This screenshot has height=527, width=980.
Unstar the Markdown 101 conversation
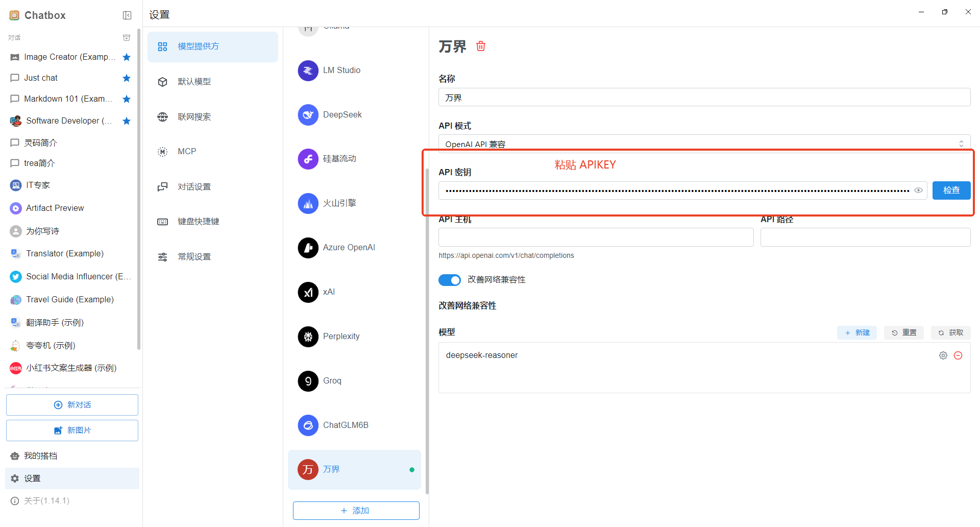pyautogui.click(x=127, y=99)
